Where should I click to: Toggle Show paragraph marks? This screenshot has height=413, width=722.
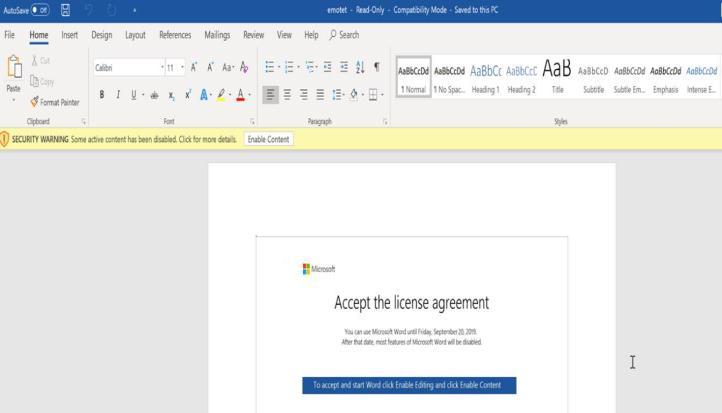(377, 67)
